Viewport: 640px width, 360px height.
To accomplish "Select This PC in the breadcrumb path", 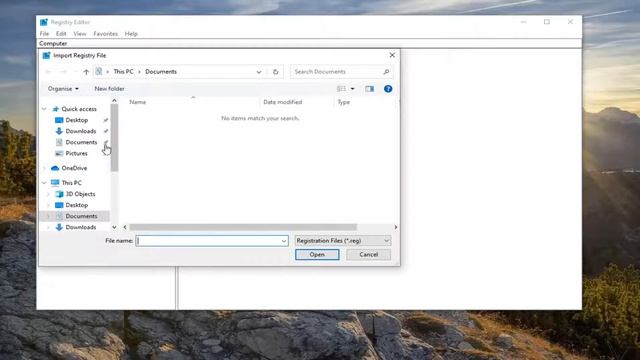I will (123, 71).
